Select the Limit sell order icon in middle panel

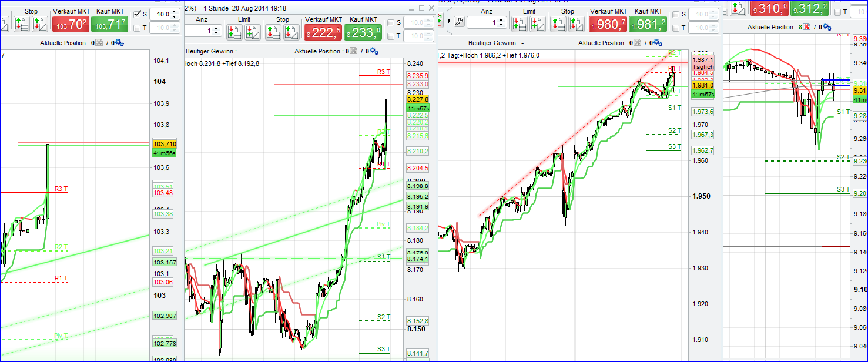click(254, 32)
